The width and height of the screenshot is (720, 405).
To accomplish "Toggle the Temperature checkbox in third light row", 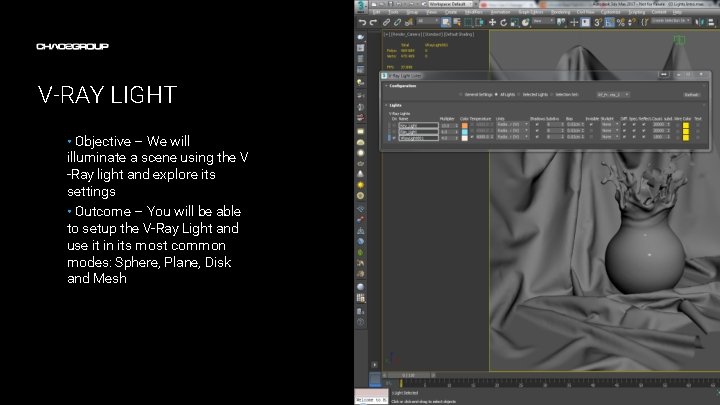I will 472,137.
